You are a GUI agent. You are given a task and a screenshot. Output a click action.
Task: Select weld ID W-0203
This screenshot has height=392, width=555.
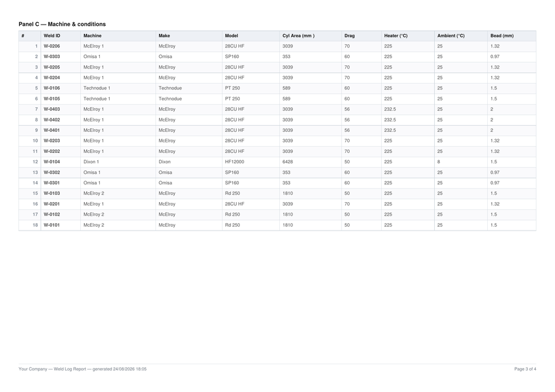click(52, 141)
